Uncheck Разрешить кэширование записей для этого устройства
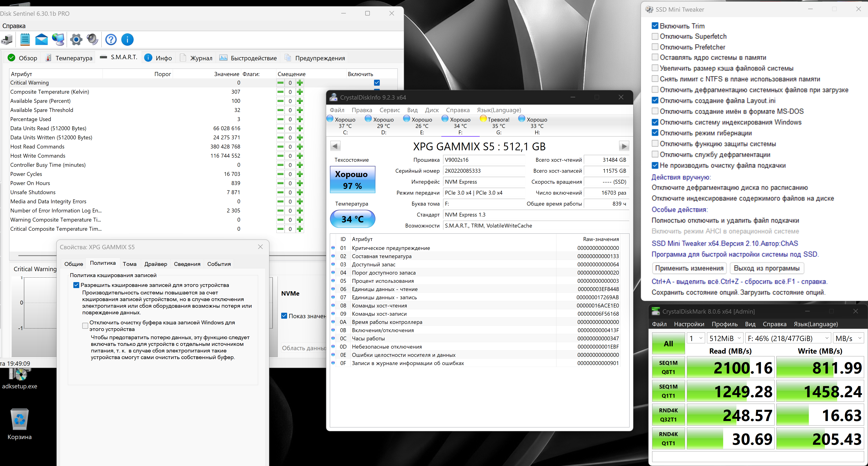 tap(77, 285)
